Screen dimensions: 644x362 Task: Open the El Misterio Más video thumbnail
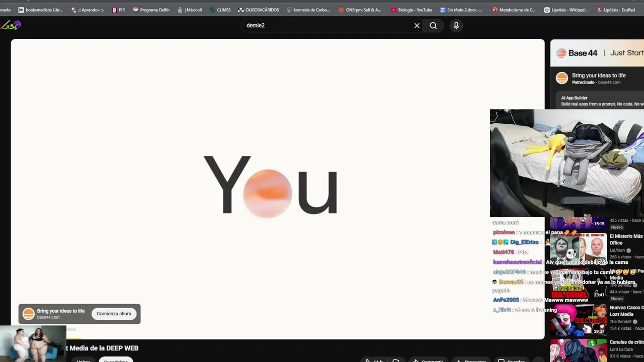pyautogui.click(x=578, y=250)
